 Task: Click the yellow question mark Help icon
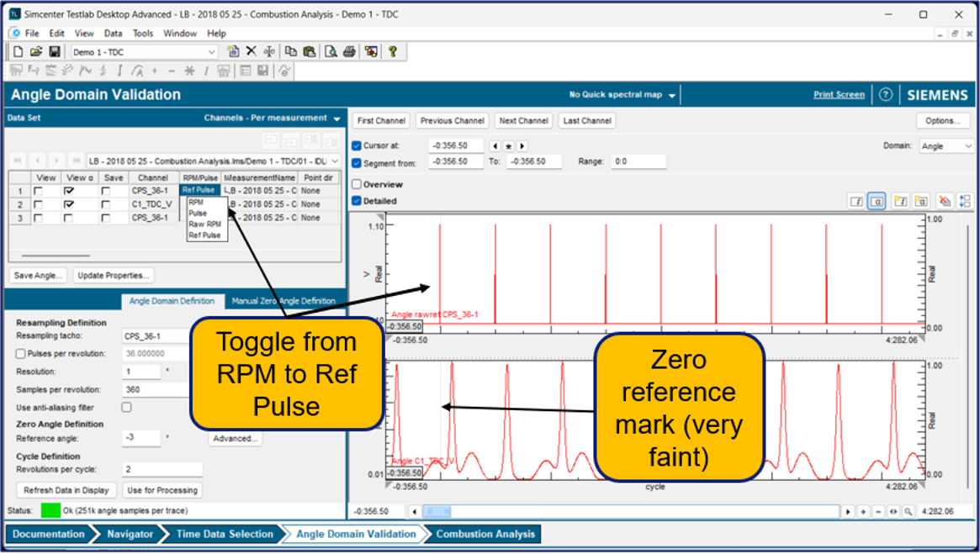[393, 52]
